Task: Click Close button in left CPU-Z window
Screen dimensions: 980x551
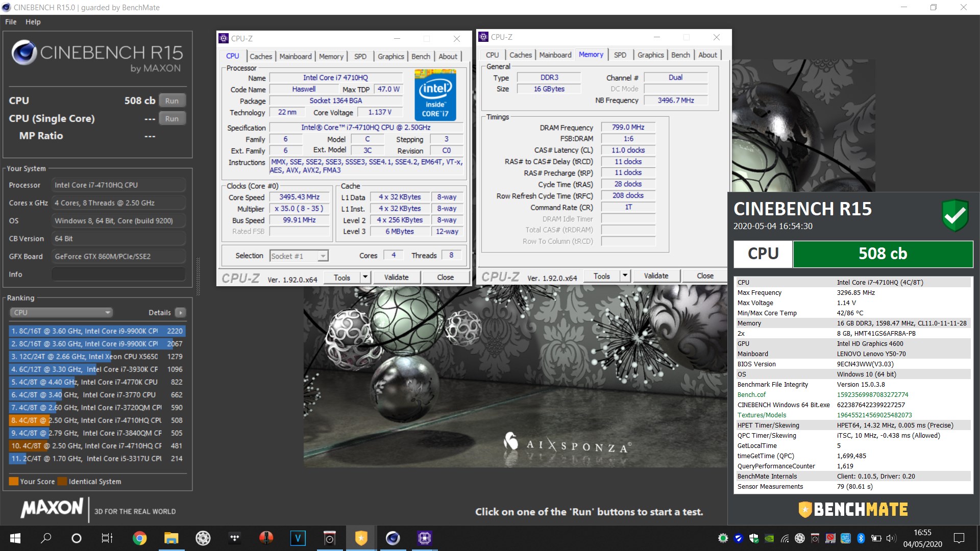Action: 445,278
